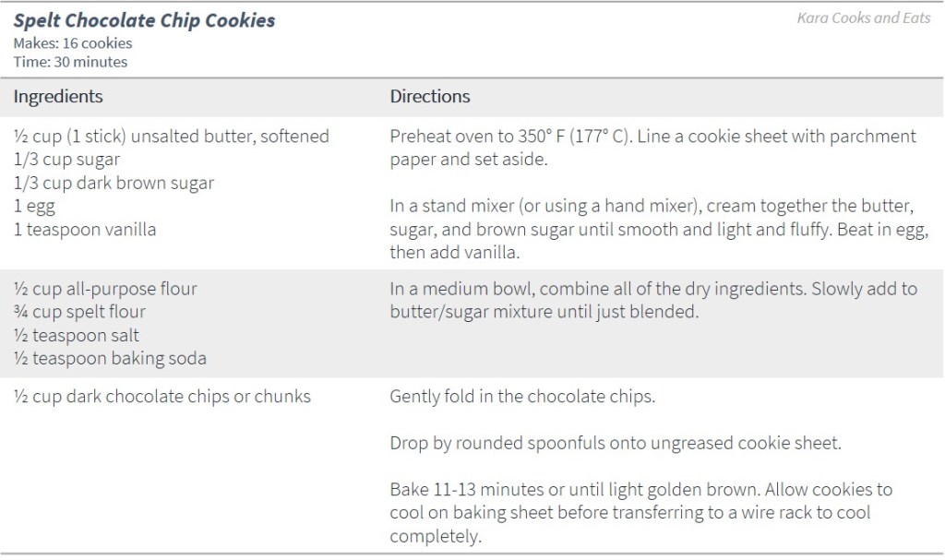Click the unsalted butter ingredient line
The image size is (945, 560).
pyautogui.click(x=172, y=137)
